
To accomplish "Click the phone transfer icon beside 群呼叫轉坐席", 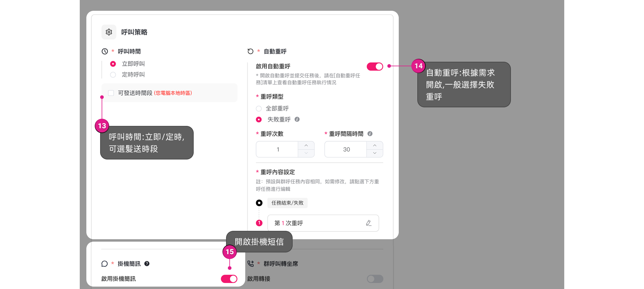I will pyautogui.click(x=250, y=264).
